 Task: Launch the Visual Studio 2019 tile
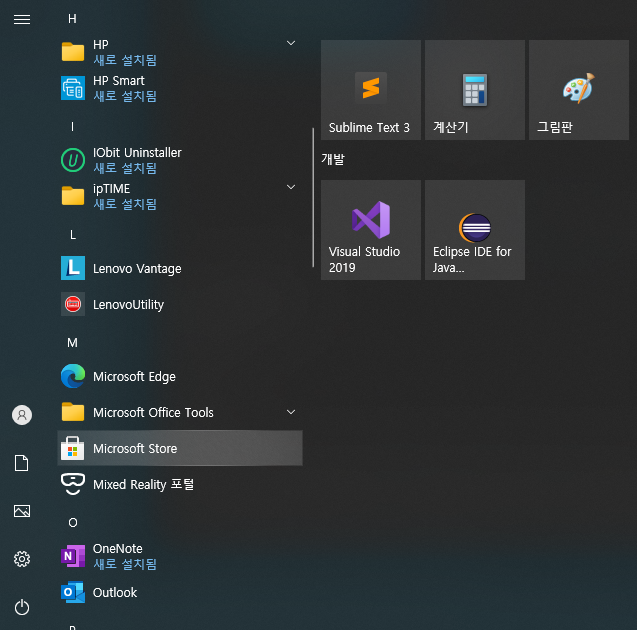pos(371,230)
